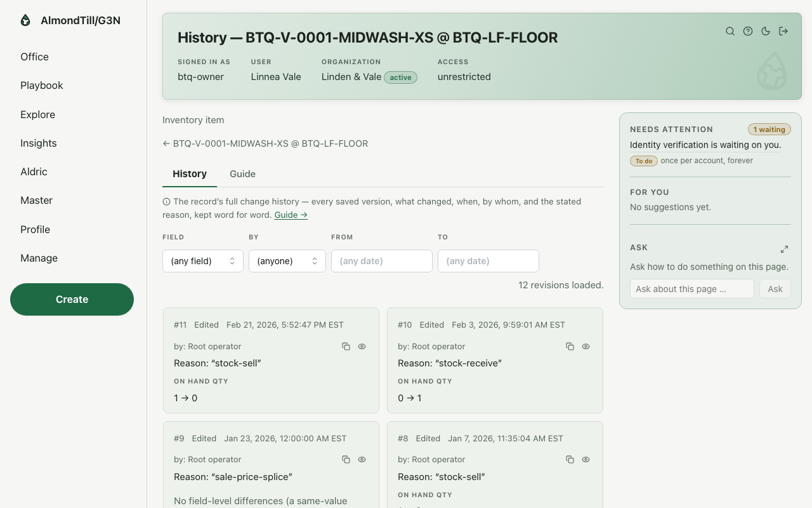Image resolution: width=812 pixels, height=508 pixels.
Task: View revision #11 via eye icon
Action: click(x=362, y=347)
